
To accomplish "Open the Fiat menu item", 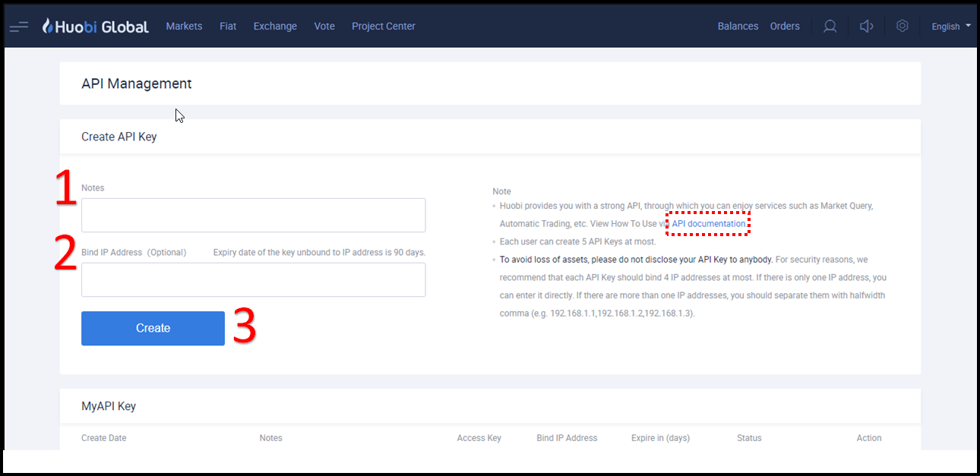I will pos(228,27).
